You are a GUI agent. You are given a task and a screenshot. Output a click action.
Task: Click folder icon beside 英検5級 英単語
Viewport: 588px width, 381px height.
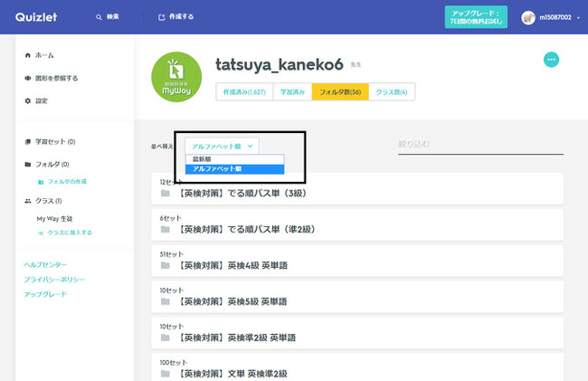[x=166, y=301]
